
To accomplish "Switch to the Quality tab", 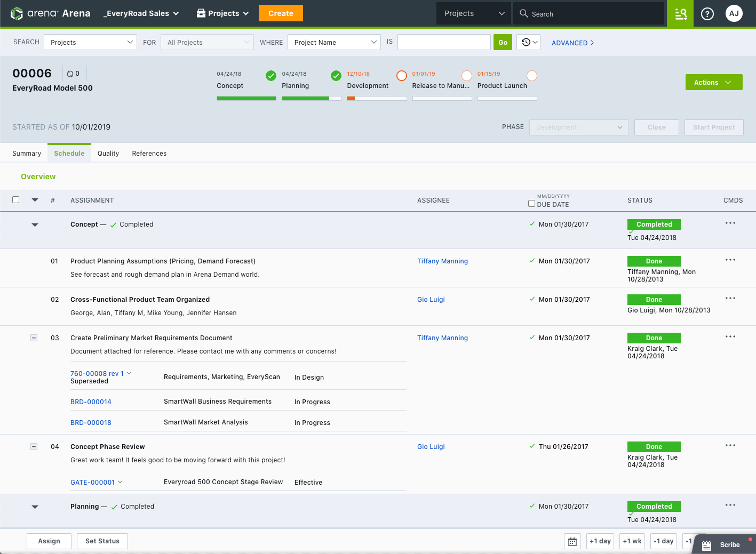I will click(108, 153).
